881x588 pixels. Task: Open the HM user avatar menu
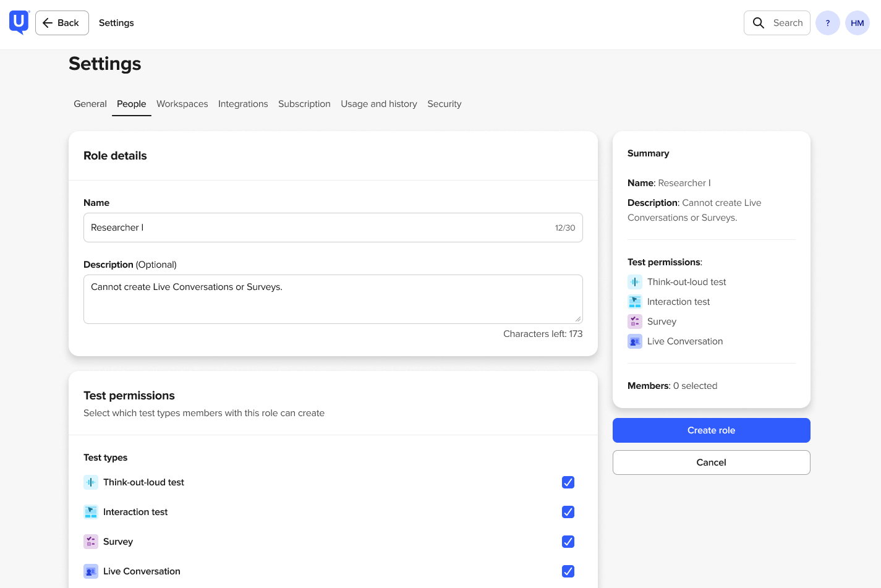(857, 23)
